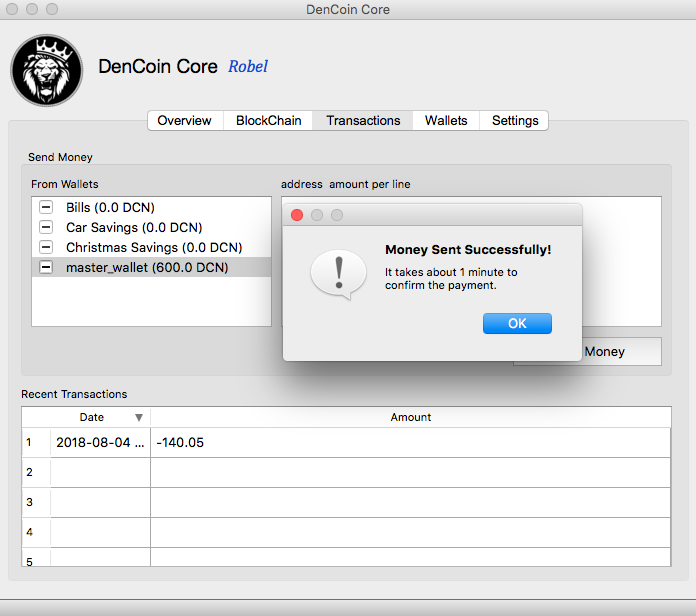Confirm the dialog with OK
Screen dimensions: 696x616
pos(517,324)
